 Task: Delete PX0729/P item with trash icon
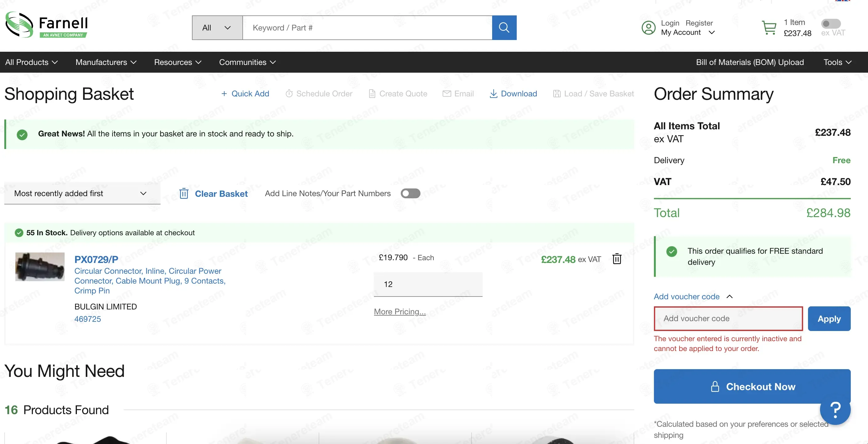tap(617, 259)
